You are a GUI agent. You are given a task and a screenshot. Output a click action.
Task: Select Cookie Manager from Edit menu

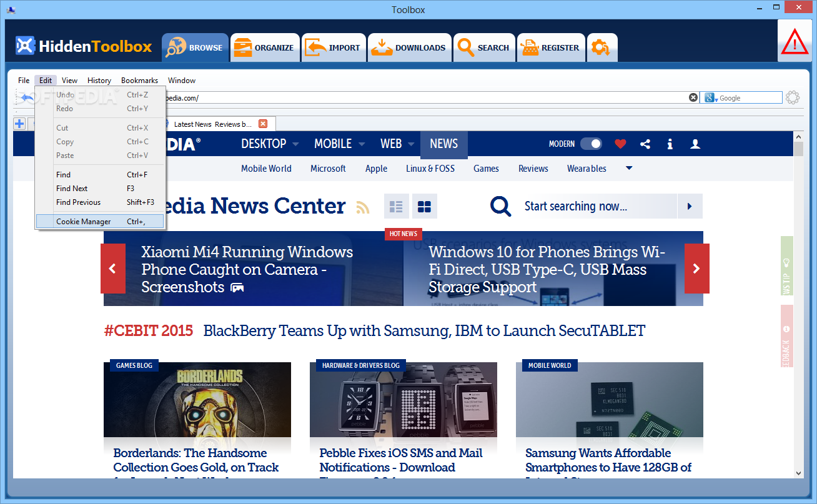tap(100, 222)
